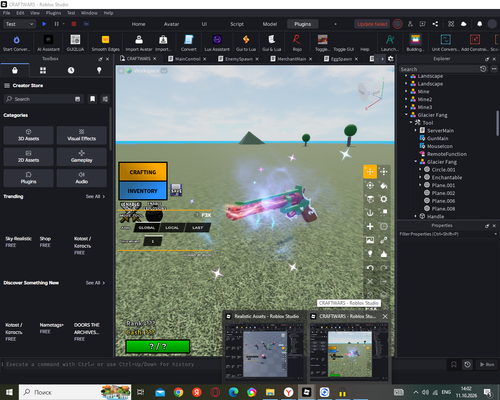Select the Visual Effects category

coord(82,135)
